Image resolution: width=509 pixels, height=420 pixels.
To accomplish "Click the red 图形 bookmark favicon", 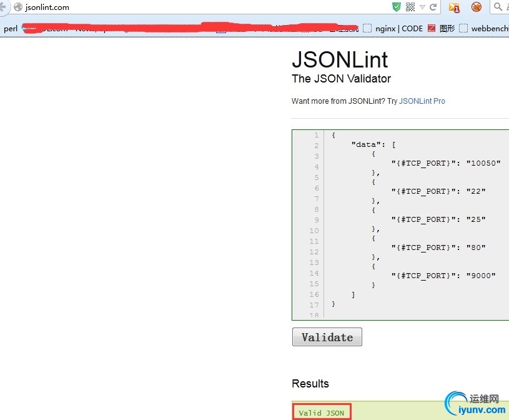I will tap(431, 29).
